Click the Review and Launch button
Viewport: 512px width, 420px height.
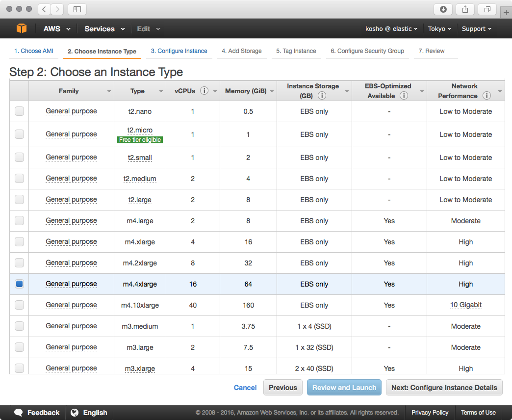click(344, 388)
